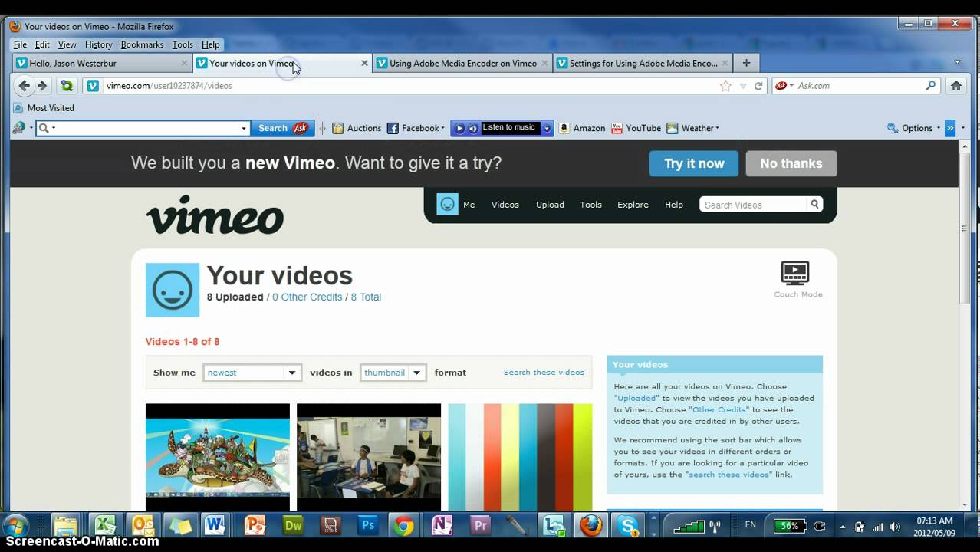The height and width of the screenshot is (552, 980).
Task: Click the Vimeo logo
Action: [215, 214]
